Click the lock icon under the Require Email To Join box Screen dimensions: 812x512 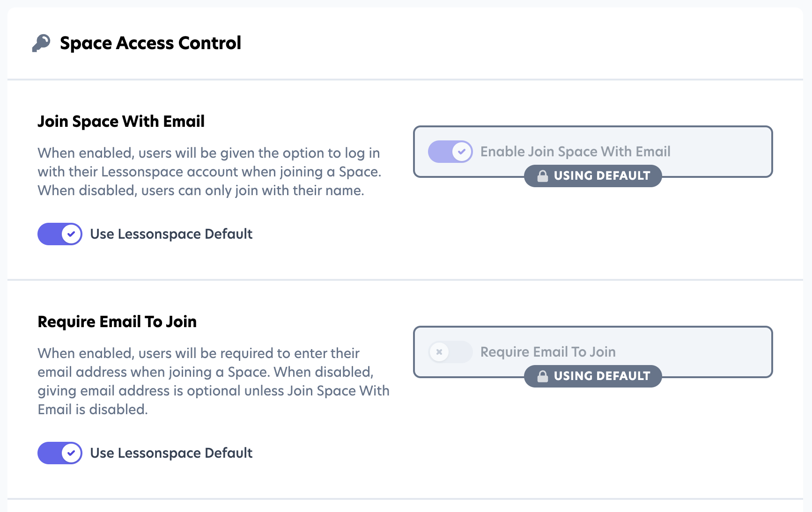542,376
